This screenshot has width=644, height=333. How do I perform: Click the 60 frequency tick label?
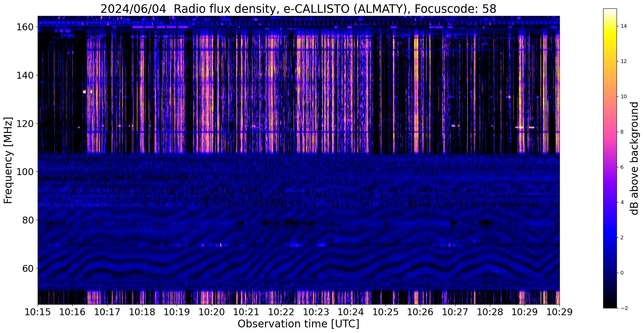point(28,268)
